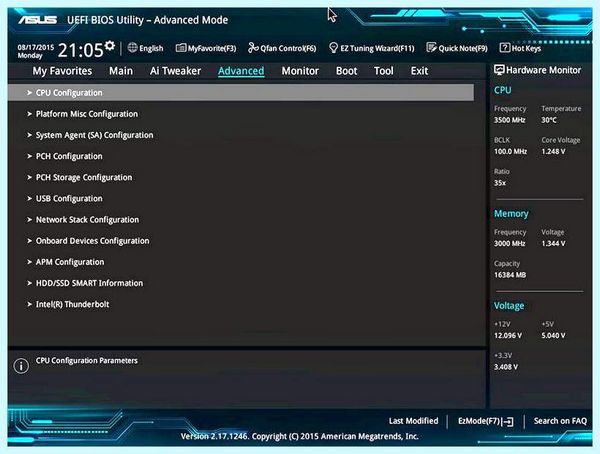Click +12V reading 12.096 V
600x454 pixels.
click(508, 335)
